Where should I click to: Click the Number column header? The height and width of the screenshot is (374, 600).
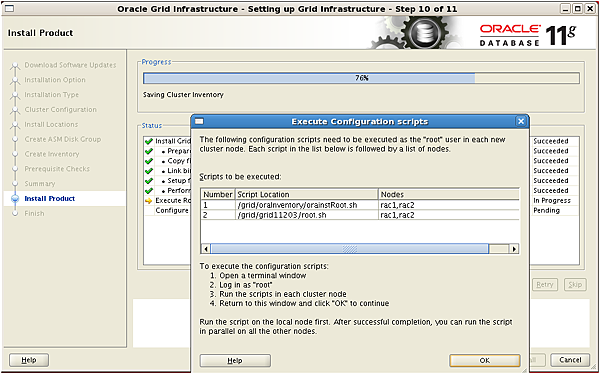click(218, 194)
